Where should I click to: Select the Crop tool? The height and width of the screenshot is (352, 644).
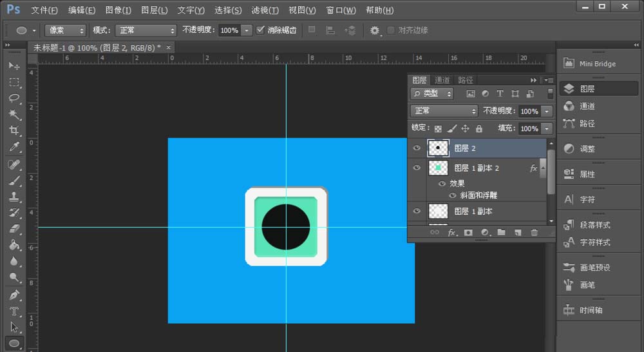coord(14,131)
